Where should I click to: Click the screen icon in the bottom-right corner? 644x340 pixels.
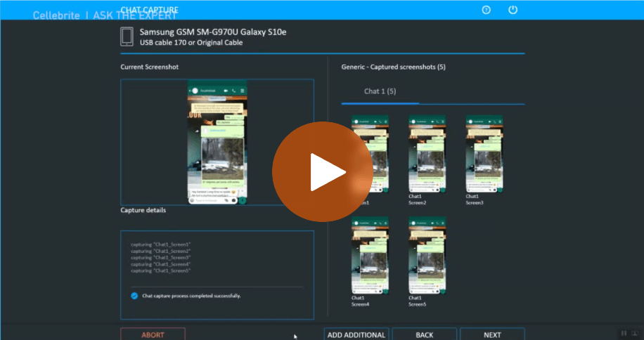(635, 334)
